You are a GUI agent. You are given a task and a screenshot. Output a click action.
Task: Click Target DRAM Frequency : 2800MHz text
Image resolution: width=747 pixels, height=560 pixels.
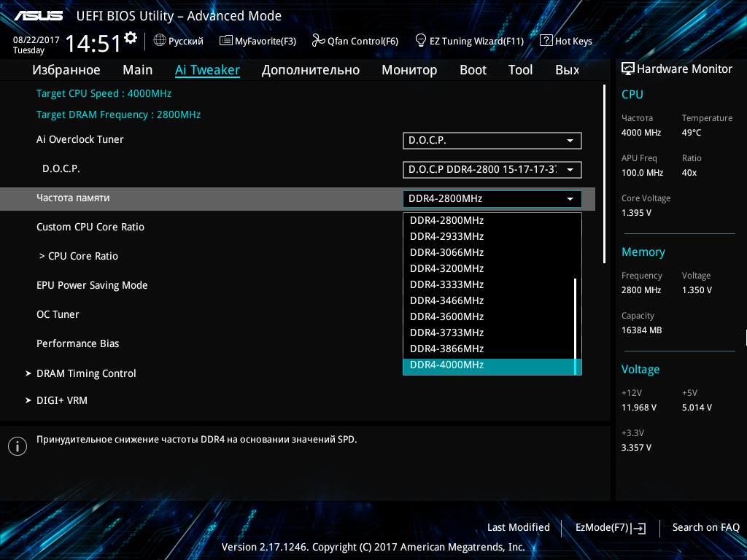click(118, 114)
